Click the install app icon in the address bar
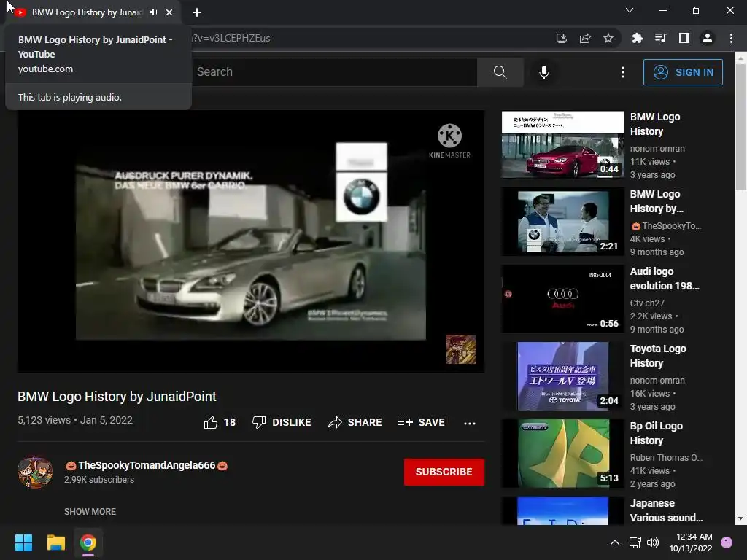 [562, 38]
